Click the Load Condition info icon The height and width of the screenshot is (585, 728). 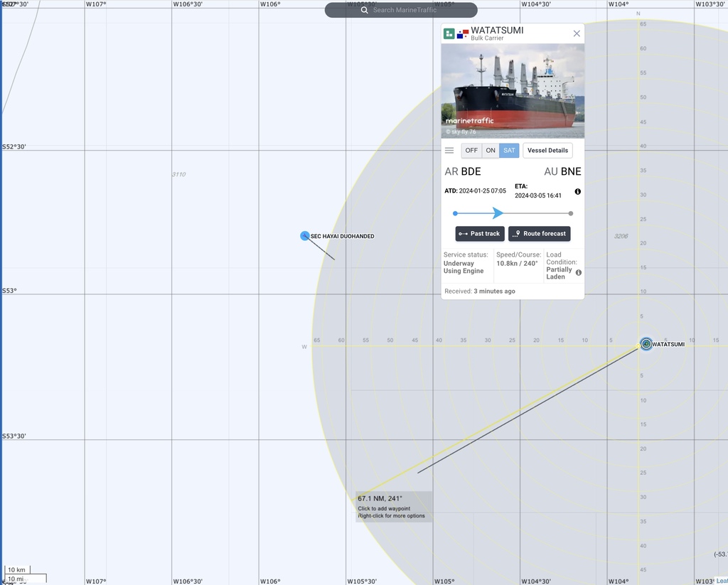579,272
